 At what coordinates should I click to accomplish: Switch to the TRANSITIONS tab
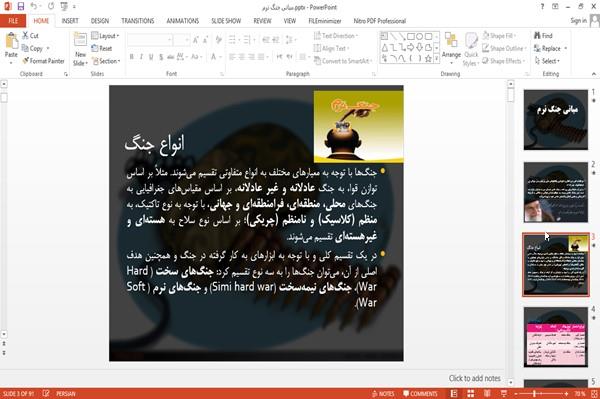[138, 21]
